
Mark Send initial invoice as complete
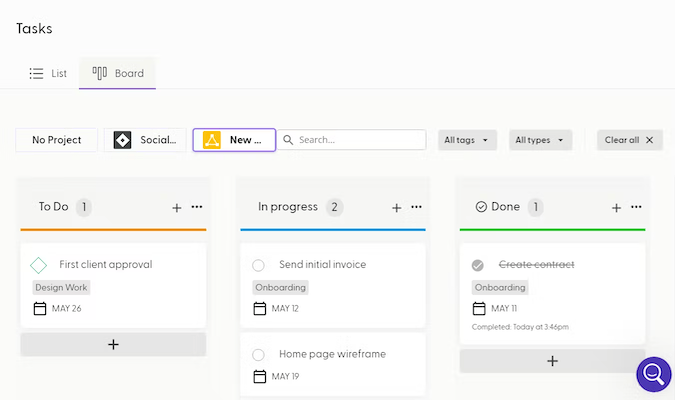point(259,265)
